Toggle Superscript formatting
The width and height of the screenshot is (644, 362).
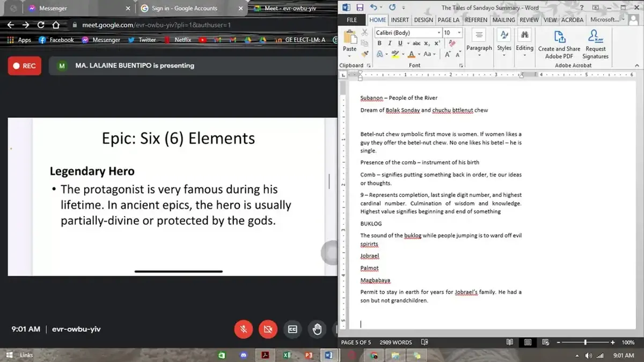tap(437, 43)
